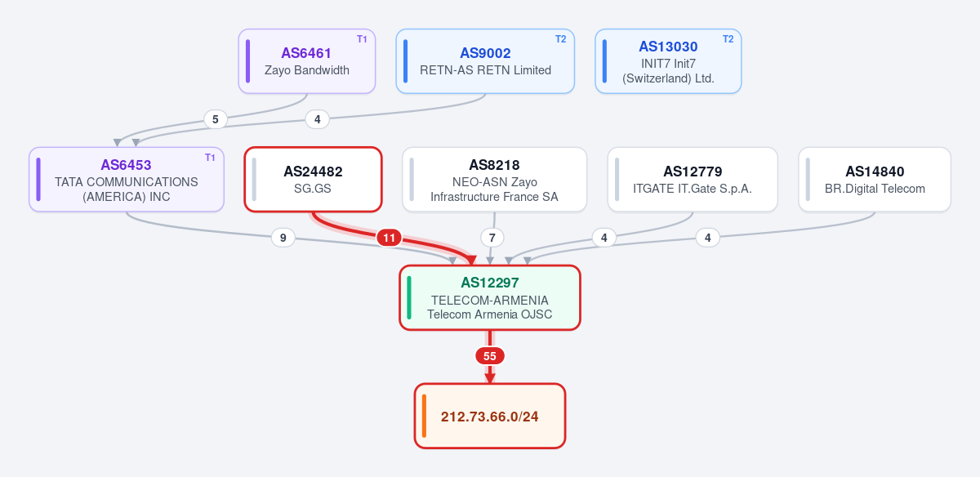Click the AS8218 NEO-ASN Zayo node
Image resolution: width=980 pixels, height=477 pixels.
pos(494,180)
